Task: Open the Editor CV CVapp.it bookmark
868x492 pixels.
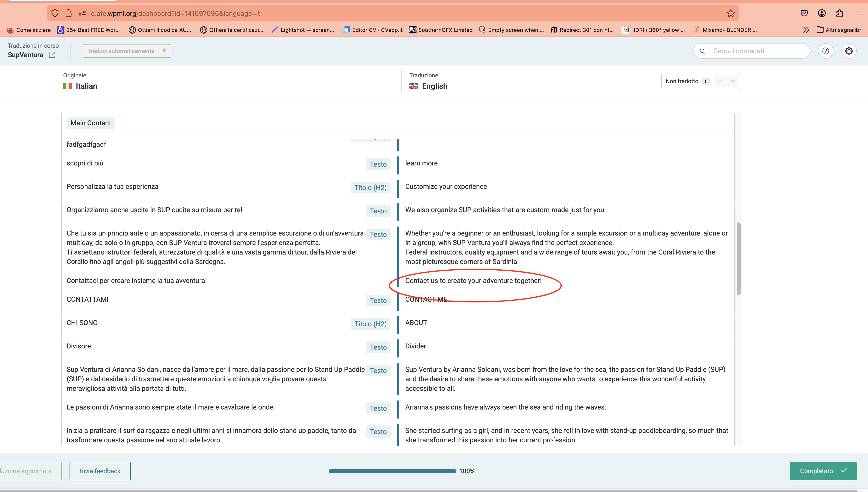Action: pyautogui.click(x=373, y=30)
